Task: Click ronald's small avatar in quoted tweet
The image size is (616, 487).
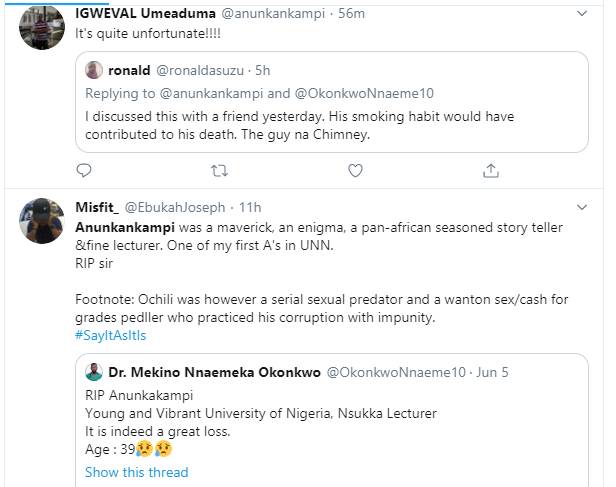Action: (94, 70)
